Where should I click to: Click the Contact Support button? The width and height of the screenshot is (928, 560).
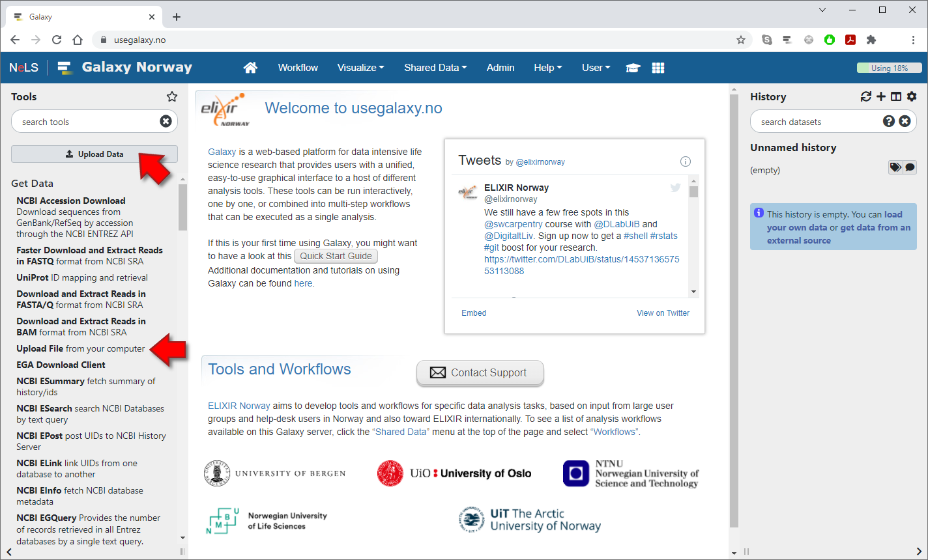click(x=480, y=372)
